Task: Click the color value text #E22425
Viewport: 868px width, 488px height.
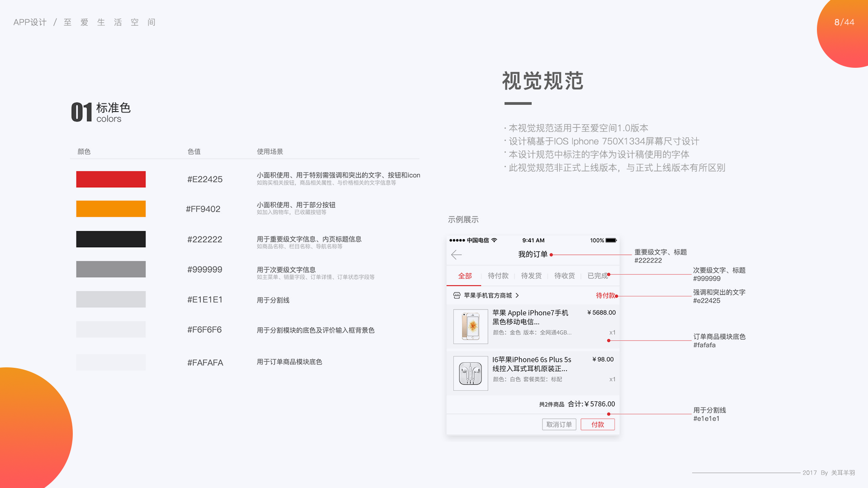Action: [205, 179]
